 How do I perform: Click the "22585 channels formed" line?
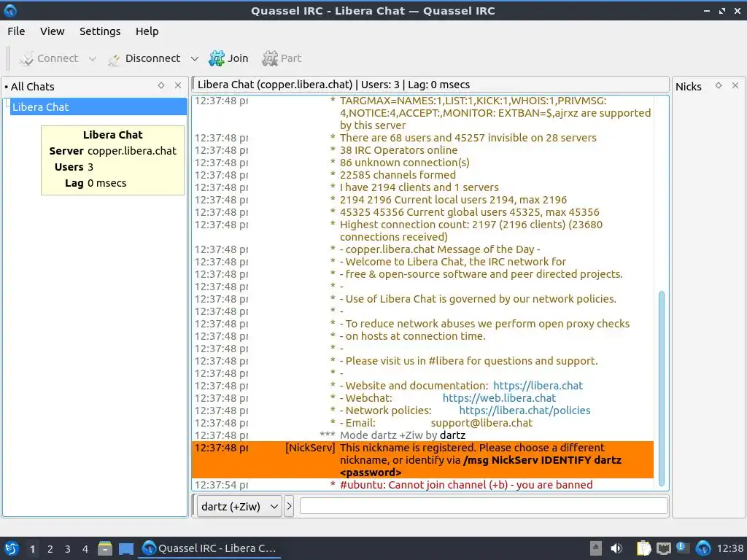click(398, 175)
